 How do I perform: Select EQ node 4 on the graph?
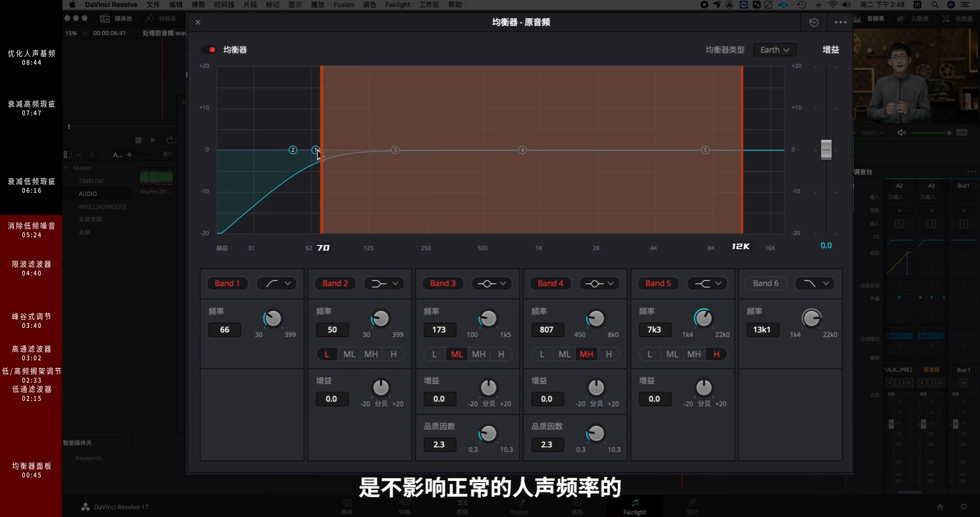522,150
